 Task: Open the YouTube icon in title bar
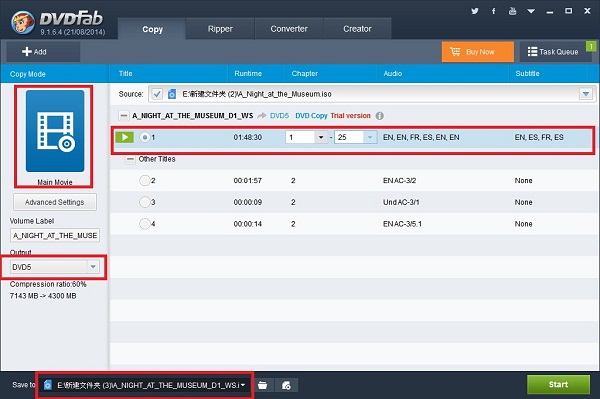click(x=512, y=11)
